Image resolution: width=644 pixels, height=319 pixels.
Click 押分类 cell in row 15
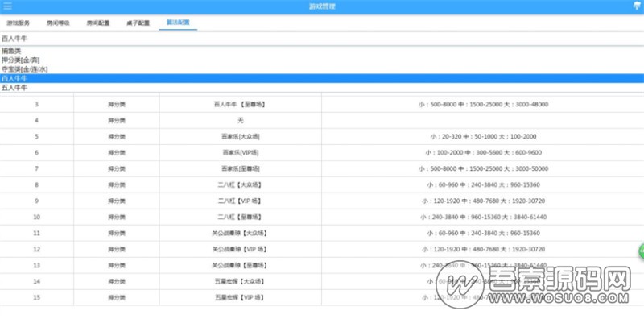(117, 297)
